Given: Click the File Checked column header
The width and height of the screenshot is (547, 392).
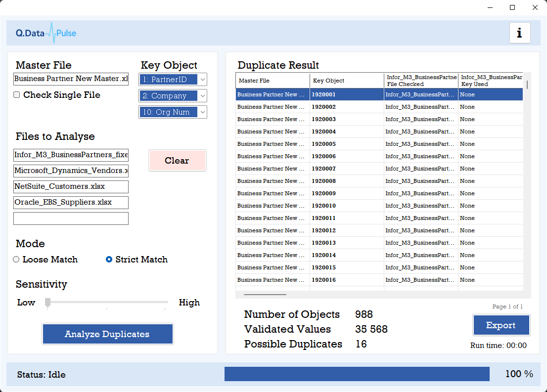Looking at the screenshot, I should coord(421,81).
